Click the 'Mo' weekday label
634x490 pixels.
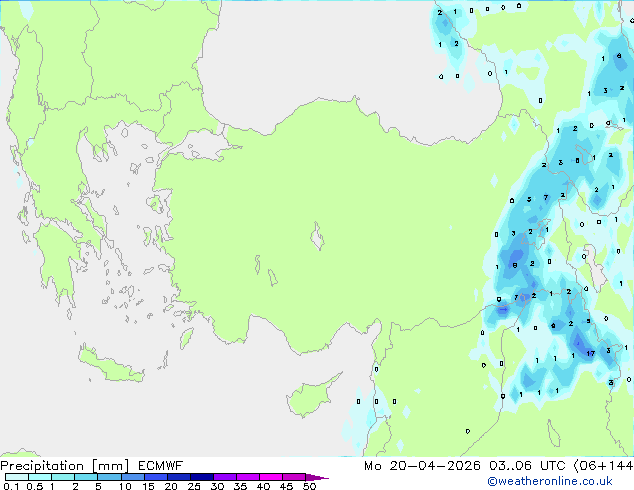[x=372, y=466]
